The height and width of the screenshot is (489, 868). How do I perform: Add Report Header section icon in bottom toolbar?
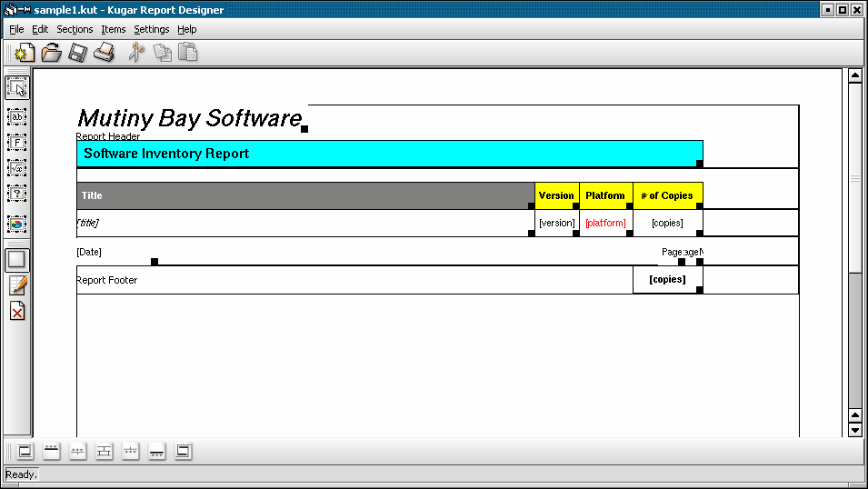click(25, 452)
